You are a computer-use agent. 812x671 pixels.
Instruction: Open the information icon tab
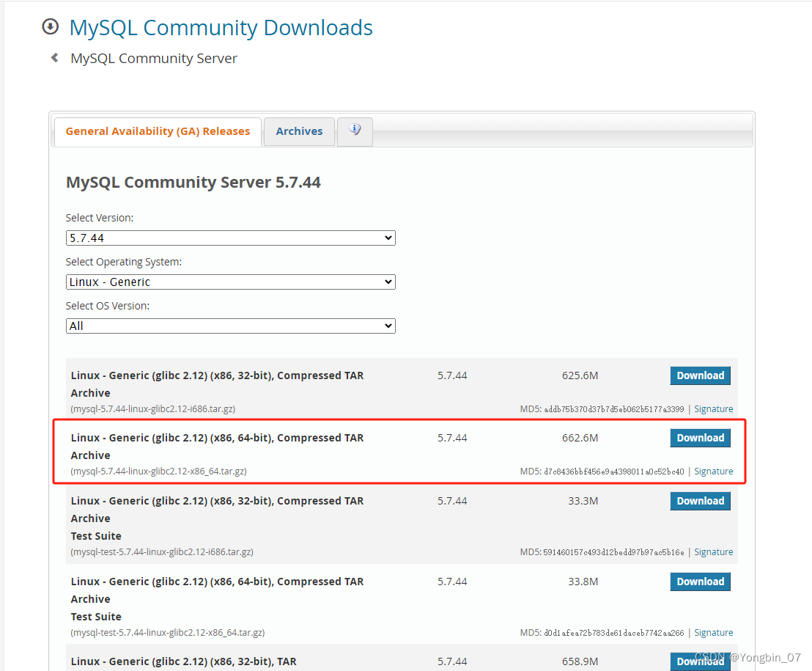pyautogui.click(x=355, y=131)
